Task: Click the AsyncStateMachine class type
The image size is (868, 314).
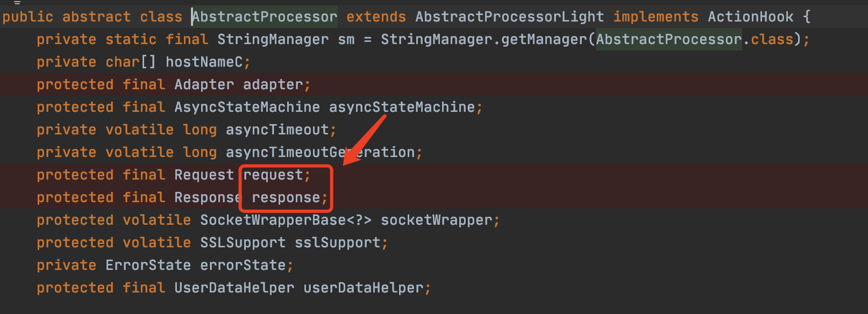Action: (x=247, y=108)
